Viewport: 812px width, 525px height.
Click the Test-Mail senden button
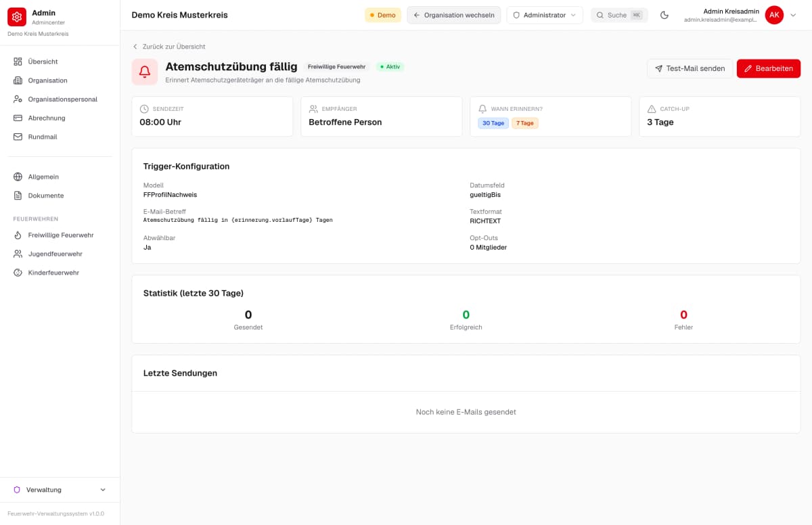point(690,68)
